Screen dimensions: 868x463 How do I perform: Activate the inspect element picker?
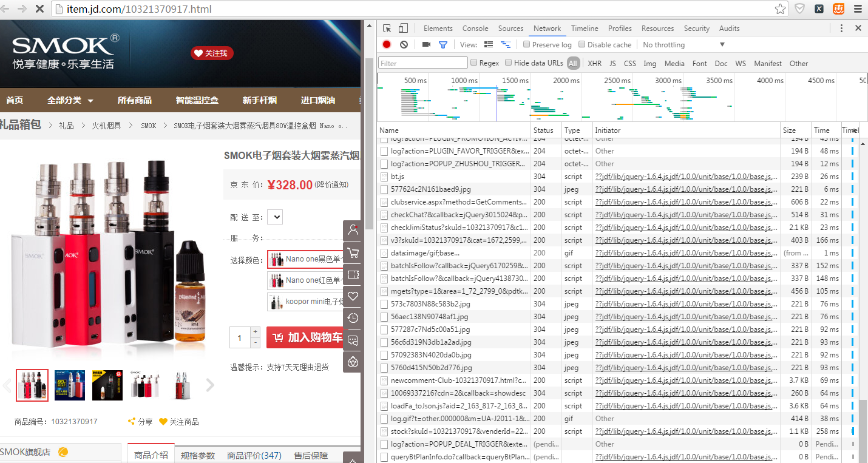pyautogui.click(x=387, y=28)
